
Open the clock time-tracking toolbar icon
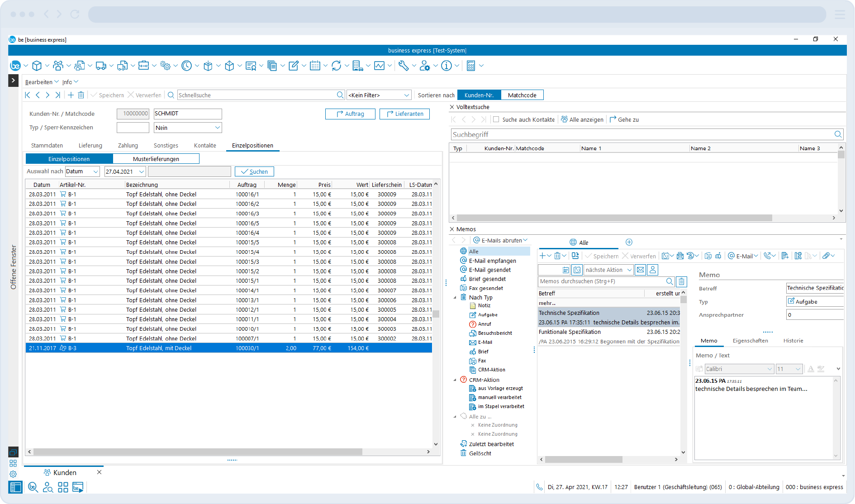point(186,66)
